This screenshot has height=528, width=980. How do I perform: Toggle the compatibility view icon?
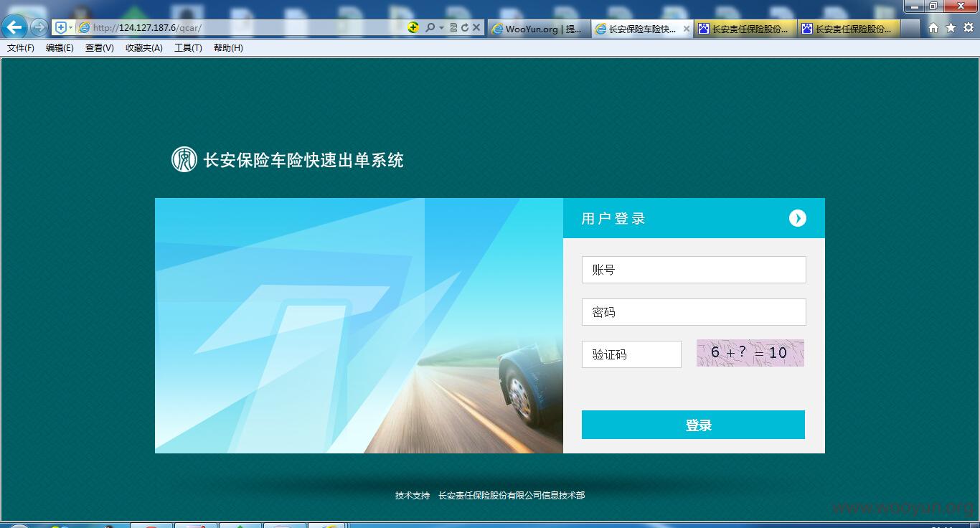[453, 27]
